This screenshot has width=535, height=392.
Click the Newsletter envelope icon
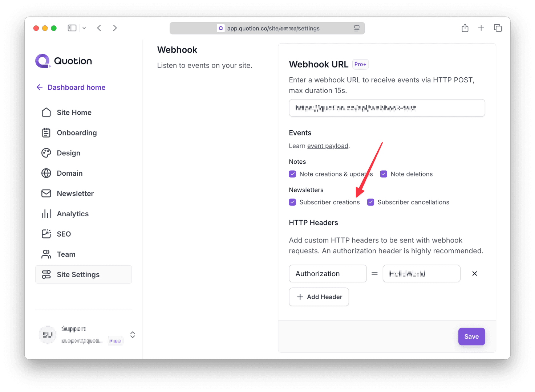(x=46, y=193)
